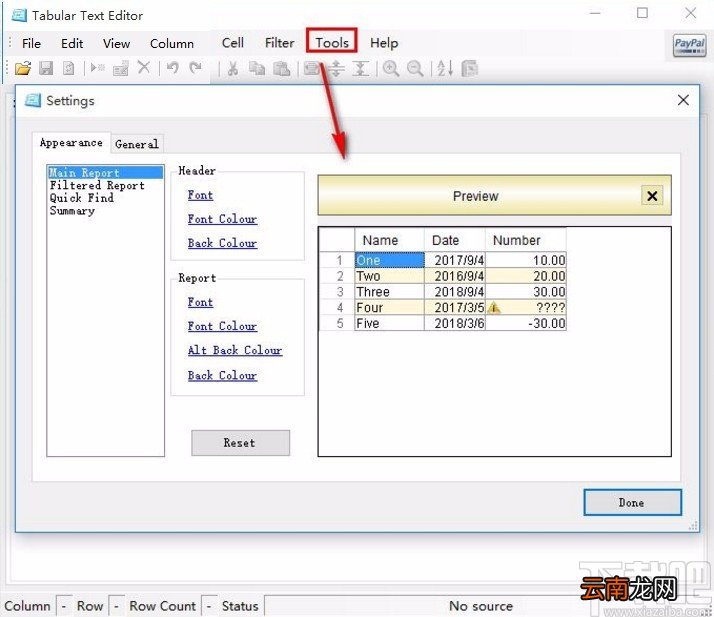714x617 pixels.
Task: Click the collapse rows arrows icon
Action: click(x=361, y=69)
